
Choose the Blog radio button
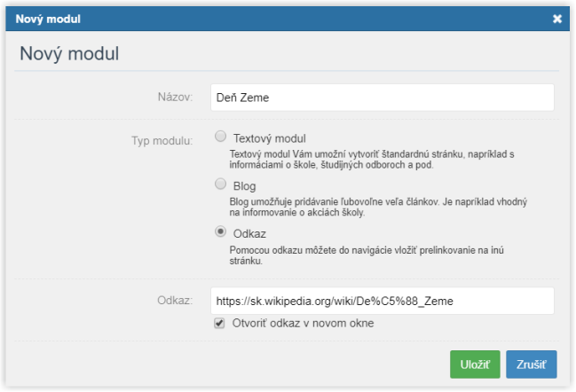point(220,184)
